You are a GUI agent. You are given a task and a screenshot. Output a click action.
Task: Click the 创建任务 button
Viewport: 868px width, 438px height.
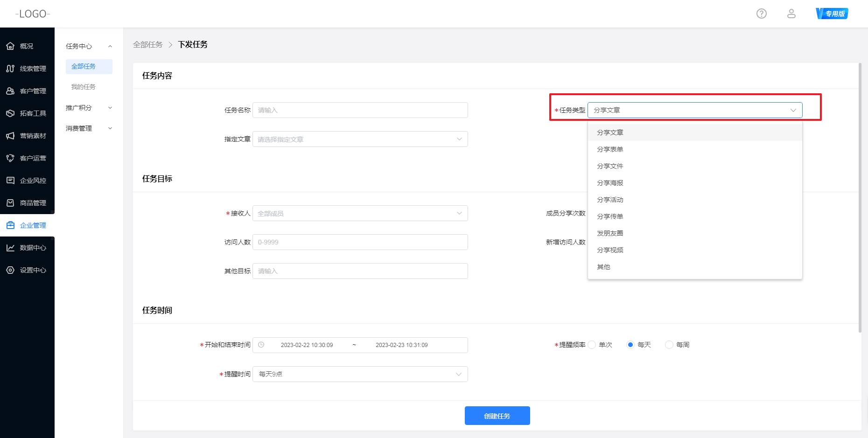click(x=497, y=416)
